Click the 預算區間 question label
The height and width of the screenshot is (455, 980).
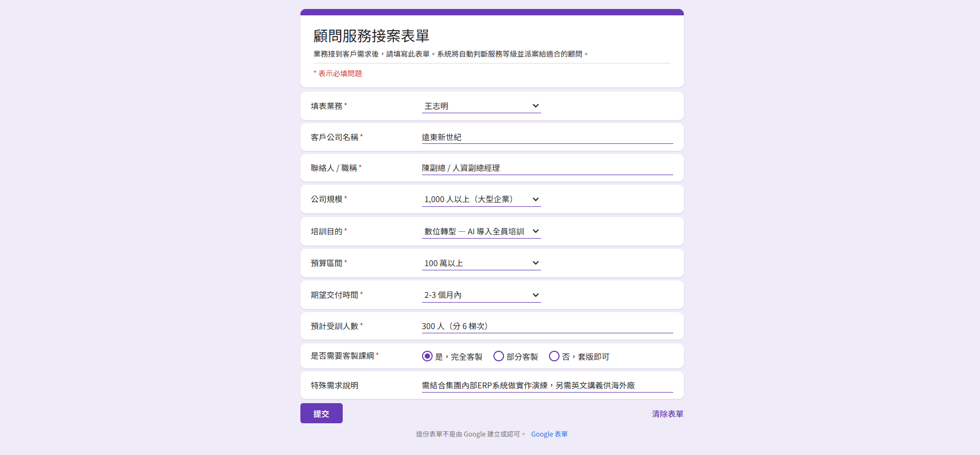coord(327,263)
